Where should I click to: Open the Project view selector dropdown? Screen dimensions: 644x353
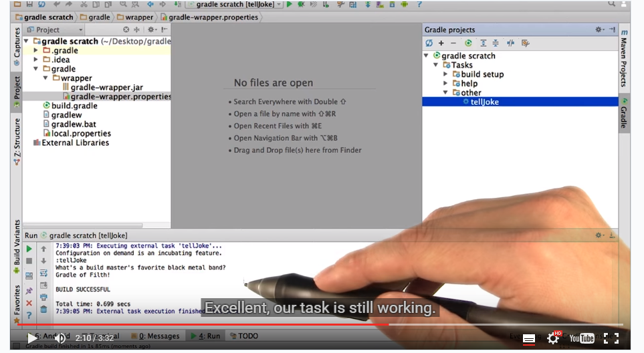[x=55, y=30]
